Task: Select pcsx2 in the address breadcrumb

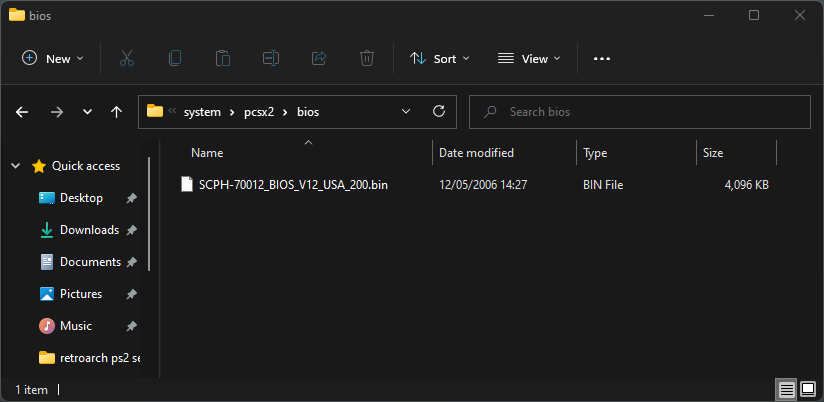Action: click(x=259, y=112)
